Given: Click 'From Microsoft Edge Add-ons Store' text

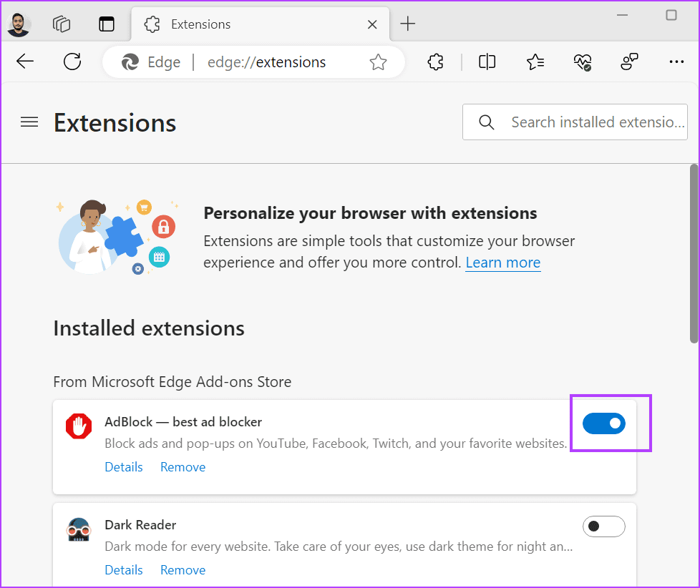Looking at the screenshot, I should [172, 382].
